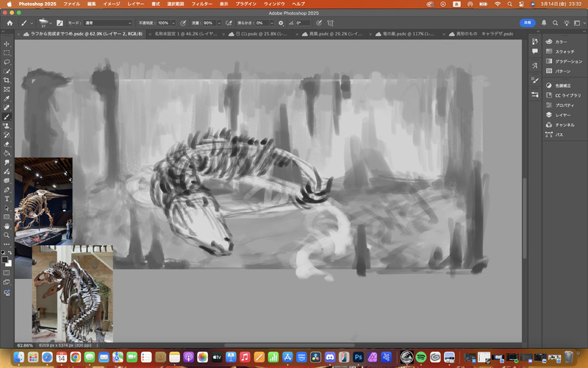This screenshot has height=368, width=588.
Task: Switch to the 名称未設定 1 document tab
Action: coord(187,34)
